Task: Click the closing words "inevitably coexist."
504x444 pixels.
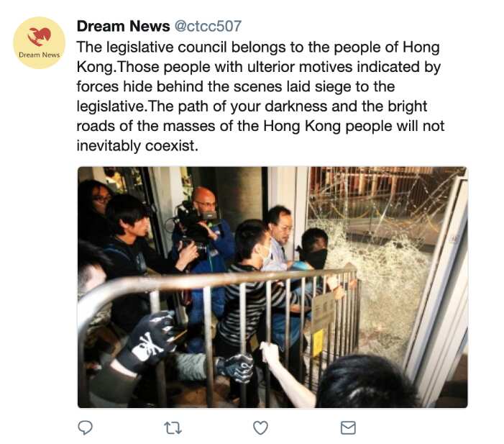Action: point(137,145)
